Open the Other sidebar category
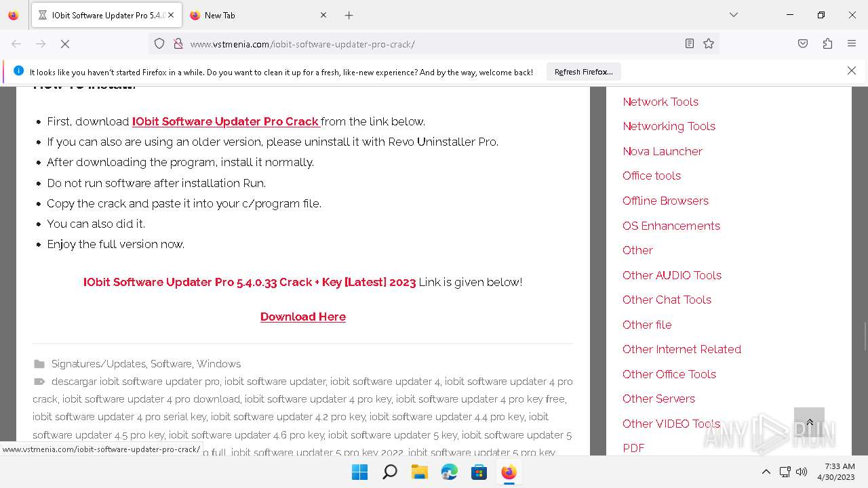The width and height of the screenshot is (868, 488). pyautogui.click(x=638, y=250)
